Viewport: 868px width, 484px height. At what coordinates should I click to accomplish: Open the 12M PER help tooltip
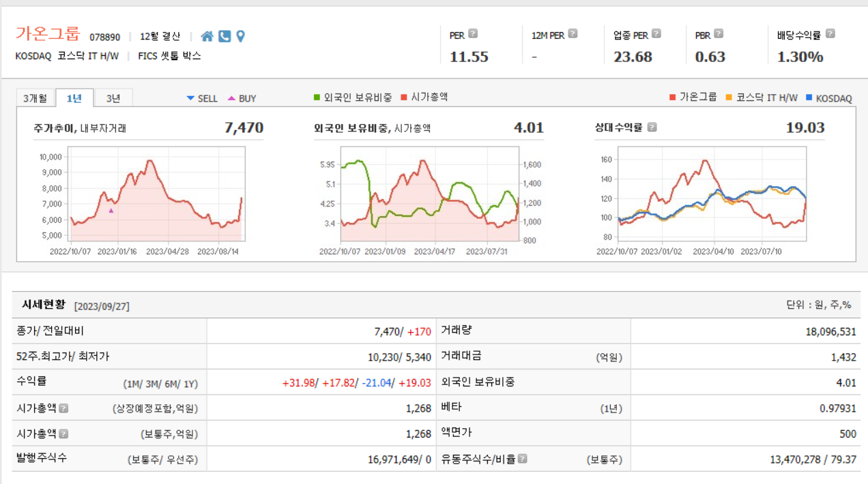pyautogui.click(x=573, y=34)
